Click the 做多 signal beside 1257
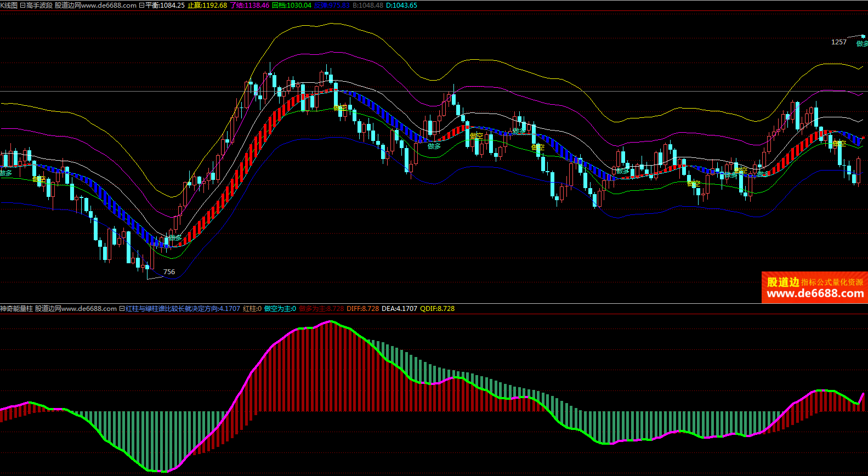This screenshot has width=868, height=476. tap(862, 44)
